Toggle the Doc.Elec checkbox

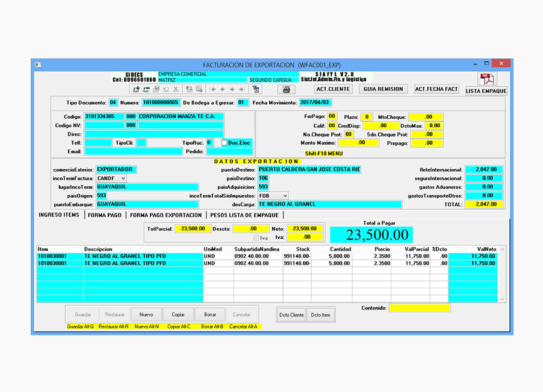224,143
